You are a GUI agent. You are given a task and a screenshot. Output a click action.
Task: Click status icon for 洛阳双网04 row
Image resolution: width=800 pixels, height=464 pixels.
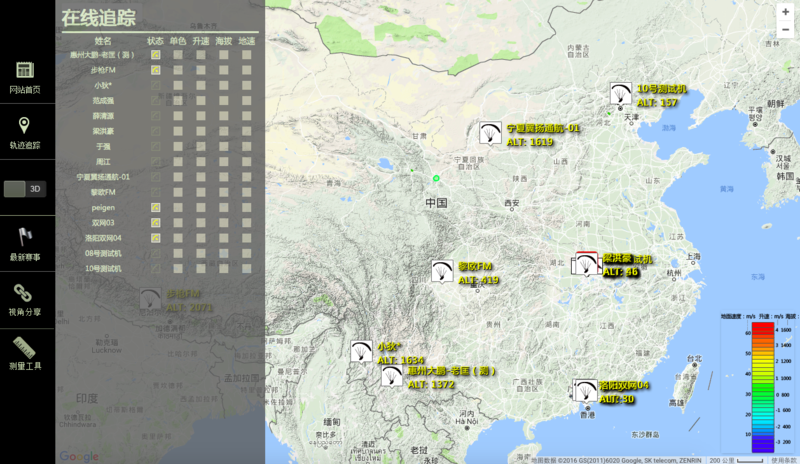(155, 238)
